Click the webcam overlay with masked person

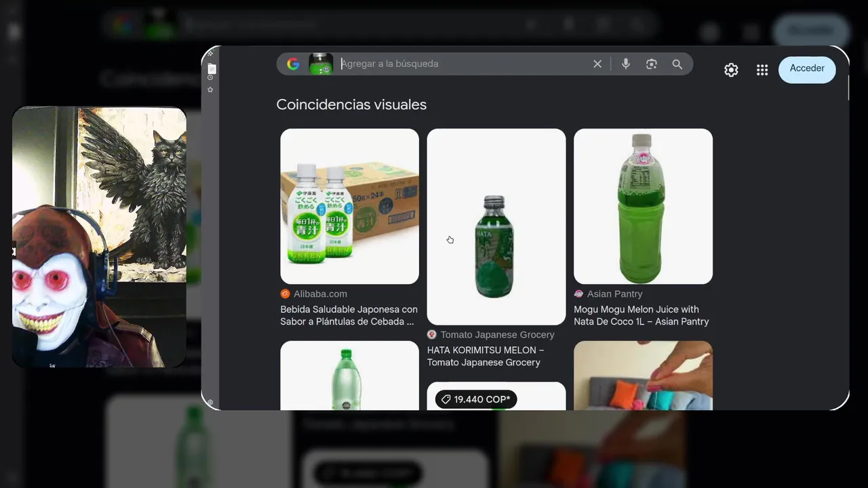point(99,237)
